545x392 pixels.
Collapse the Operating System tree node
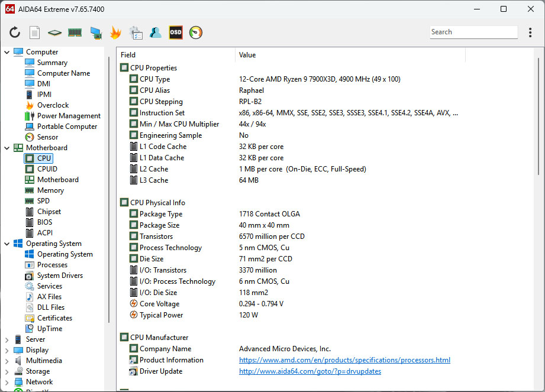pyautogui.click(x=7, y=244)
